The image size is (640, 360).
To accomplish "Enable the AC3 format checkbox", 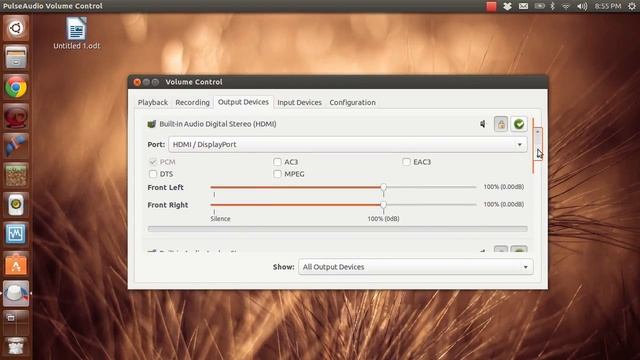I will point(278,162).
